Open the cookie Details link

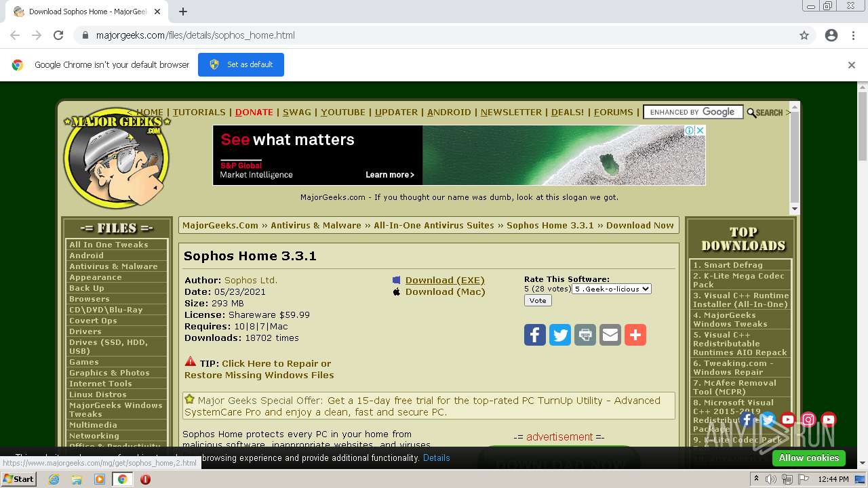point(437,457)
